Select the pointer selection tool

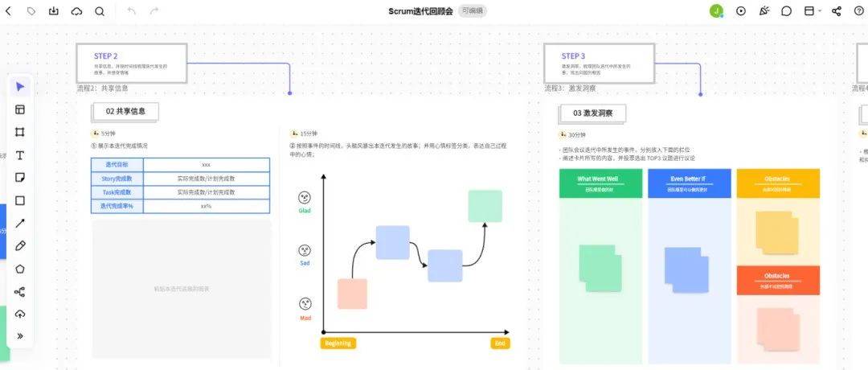pos(20,87)
